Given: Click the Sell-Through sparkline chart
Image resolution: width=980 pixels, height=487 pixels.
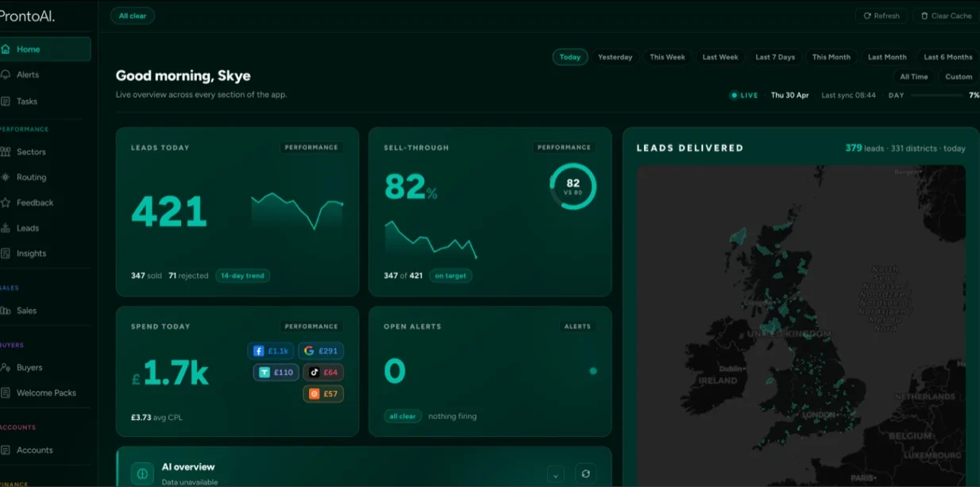Looking at the screenshot, I should pyautogui.click(x=431, y=240).
